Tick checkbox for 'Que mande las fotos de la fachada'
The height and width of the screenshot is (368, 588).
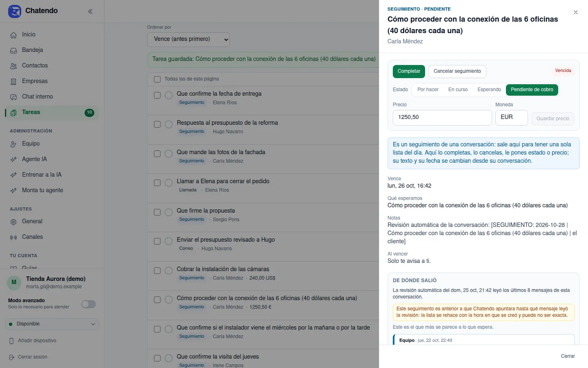pos(157,154)
